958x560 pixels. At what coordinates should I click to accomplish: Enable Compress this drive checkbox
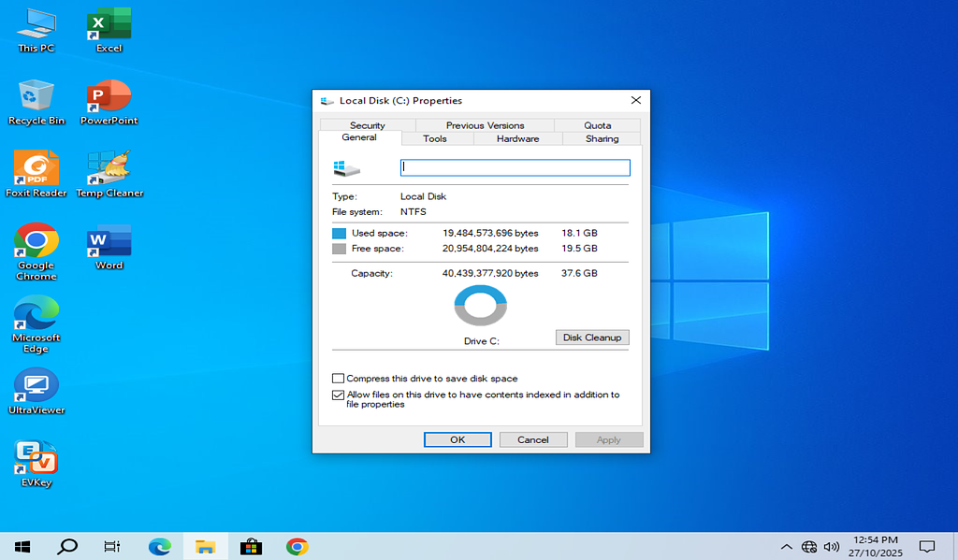click(338, 379)
